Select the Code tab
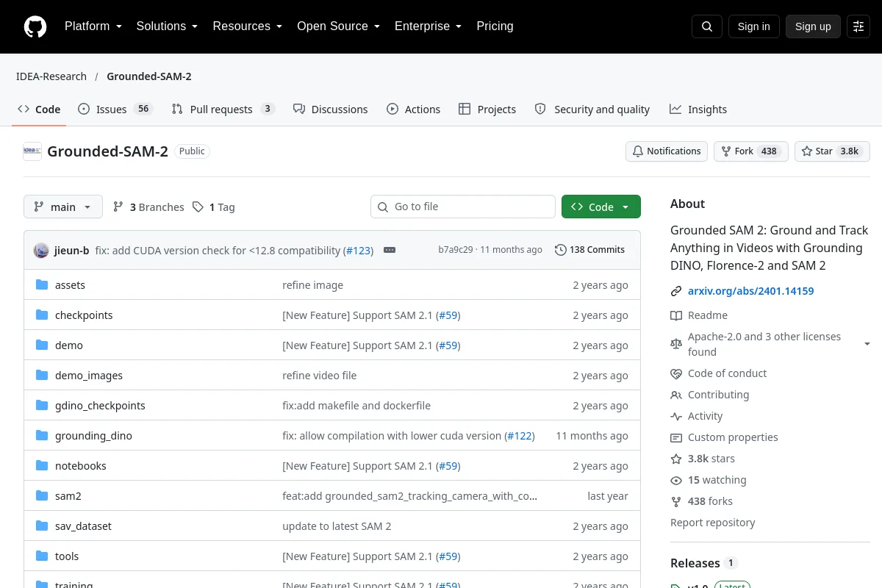This screenshot has height=588, width=882. pyautogui.click(x=39, y=109)
